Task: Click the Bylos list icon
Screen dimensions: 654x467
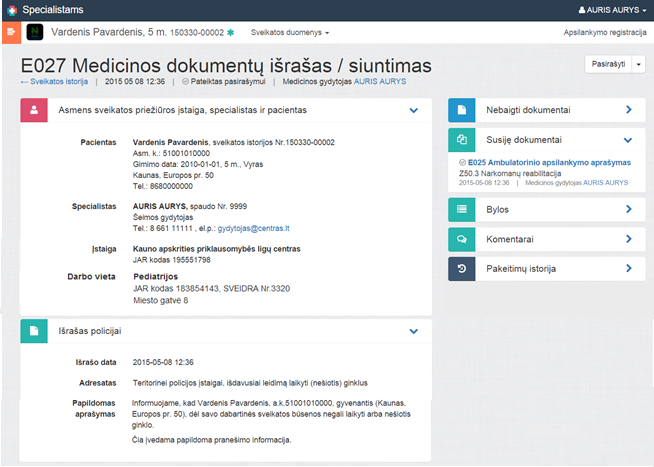Action: click(x=461, y=210)
